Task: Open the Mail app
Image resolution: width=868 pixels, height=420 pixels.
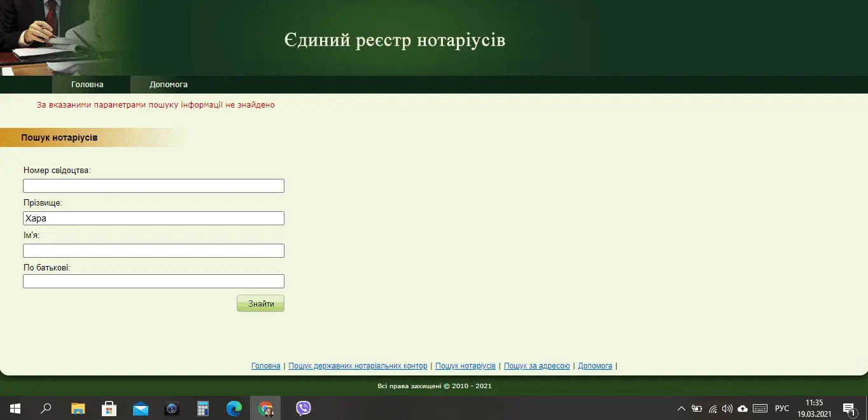Action: click(140, 408)
